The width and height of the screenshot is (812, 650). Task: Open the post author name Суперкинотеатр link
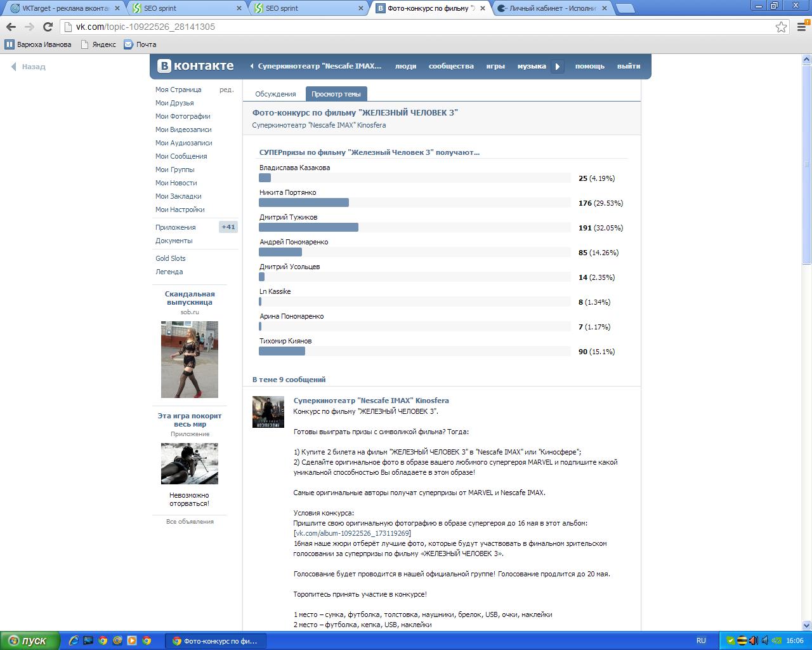[371, 401]
